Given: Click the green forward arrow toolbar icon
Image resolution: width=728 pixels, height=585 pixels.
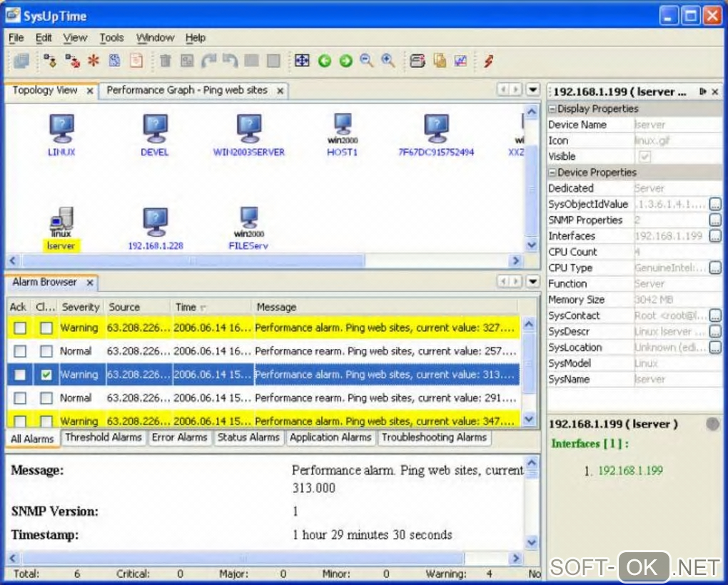Looking at the screenshot, I should [346, 61].
